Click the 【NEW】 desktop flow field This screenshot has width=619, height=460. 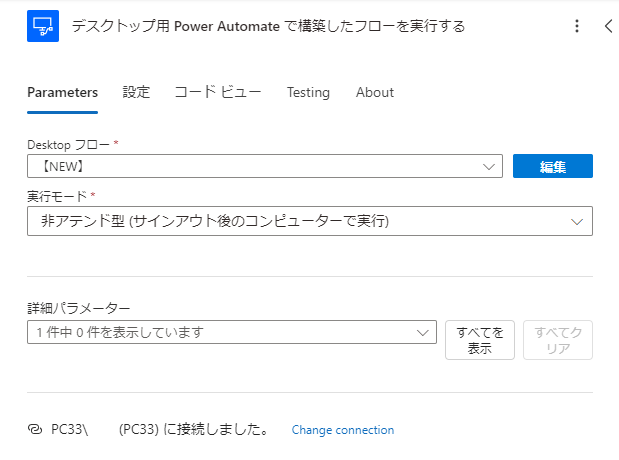click(250, 167)
